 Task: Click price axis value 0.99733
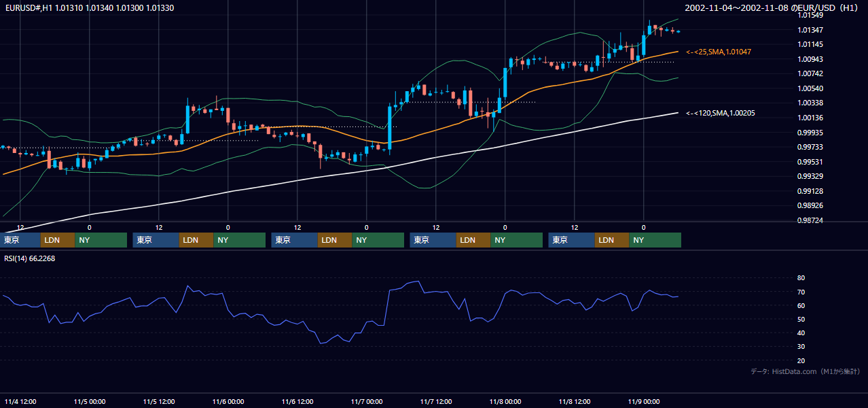click(x=810, y=147)
